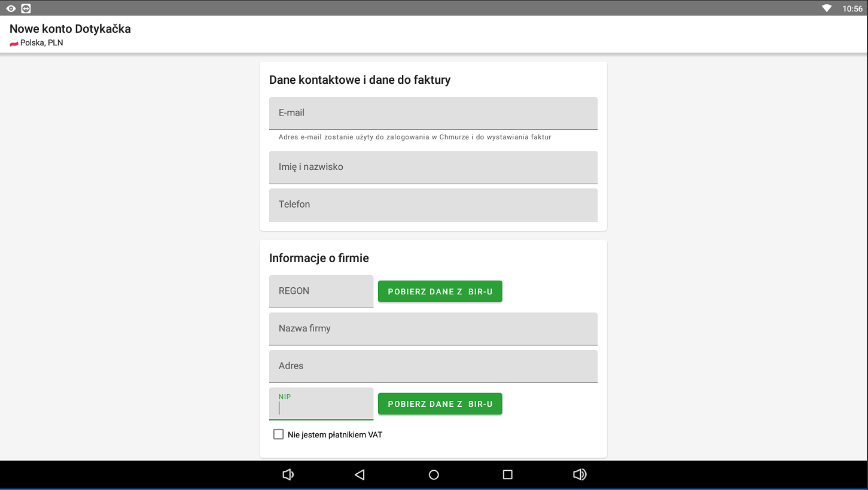Tap the Wi-Fi status icon
This screenshot has height=490, width=868.
827,8
